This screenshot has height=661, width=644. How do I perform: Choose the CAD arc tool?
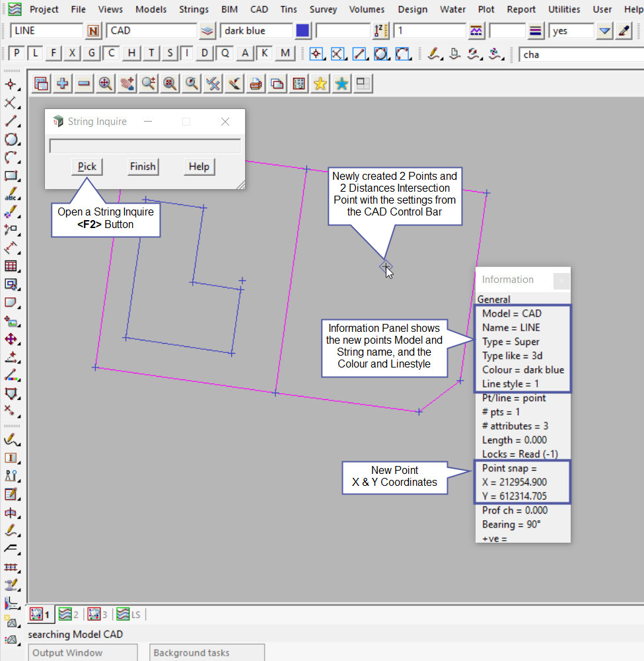11,158
